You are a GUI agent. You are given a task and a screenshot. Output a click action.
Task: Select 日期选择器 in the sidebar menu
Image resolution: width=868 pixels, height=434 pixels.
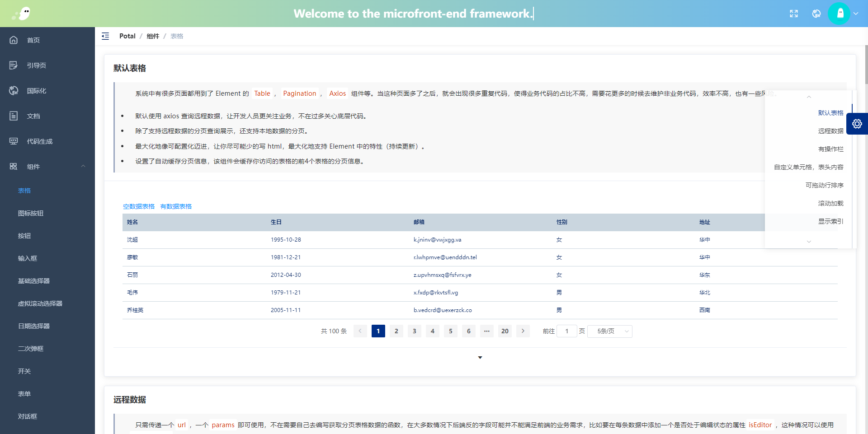tap(34, 326)
